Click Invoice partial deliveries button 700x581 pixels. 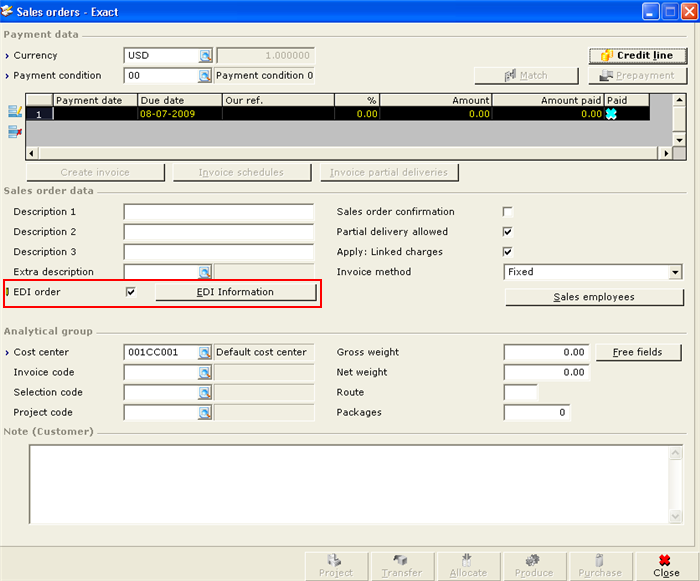pos(389,173)
